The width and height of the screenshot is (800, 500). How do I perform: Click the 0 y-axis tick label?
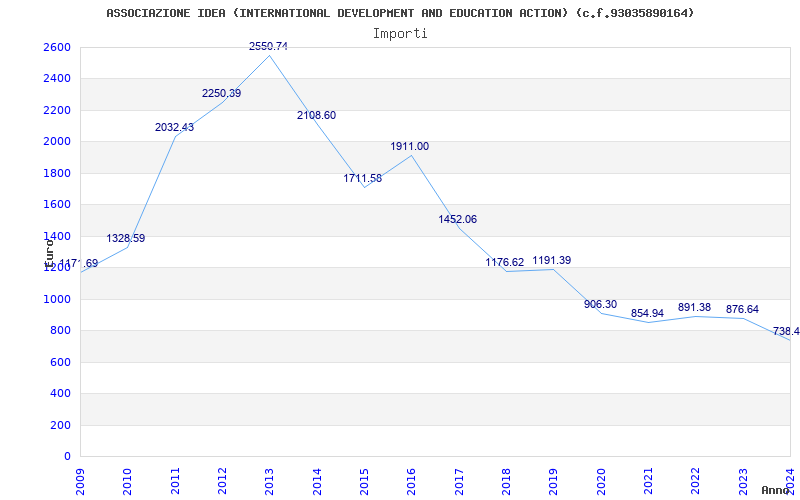(67, 457)
